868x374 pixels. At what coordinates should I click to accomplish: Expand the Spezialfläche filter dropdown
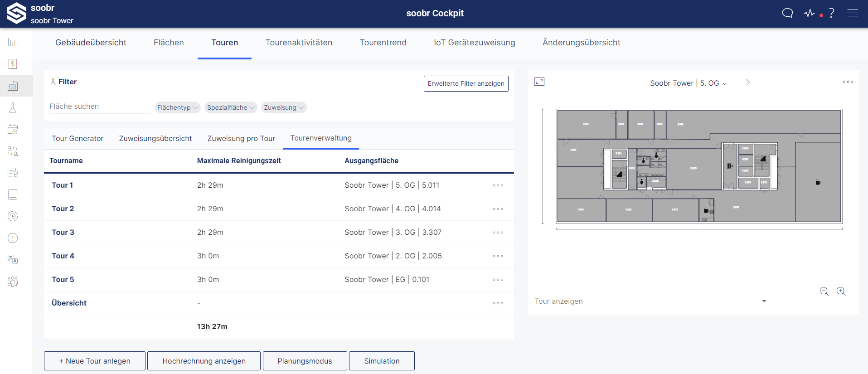[x=231, y=107]
